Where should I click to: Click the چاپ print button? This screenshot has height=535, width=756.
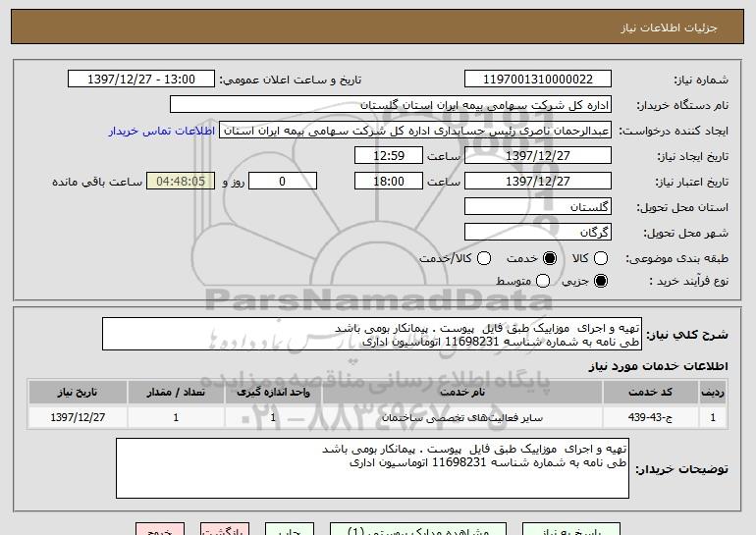290,529
